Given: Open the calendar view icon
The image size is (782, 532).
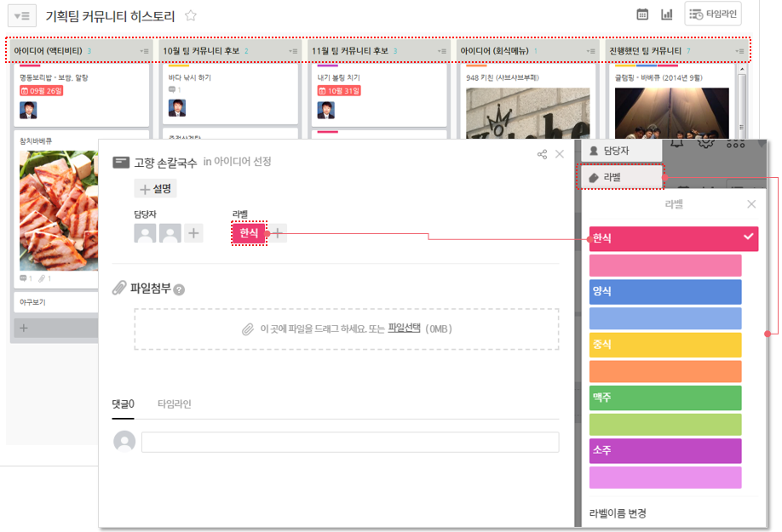Looking at the screenshot, I should point(643,14).
